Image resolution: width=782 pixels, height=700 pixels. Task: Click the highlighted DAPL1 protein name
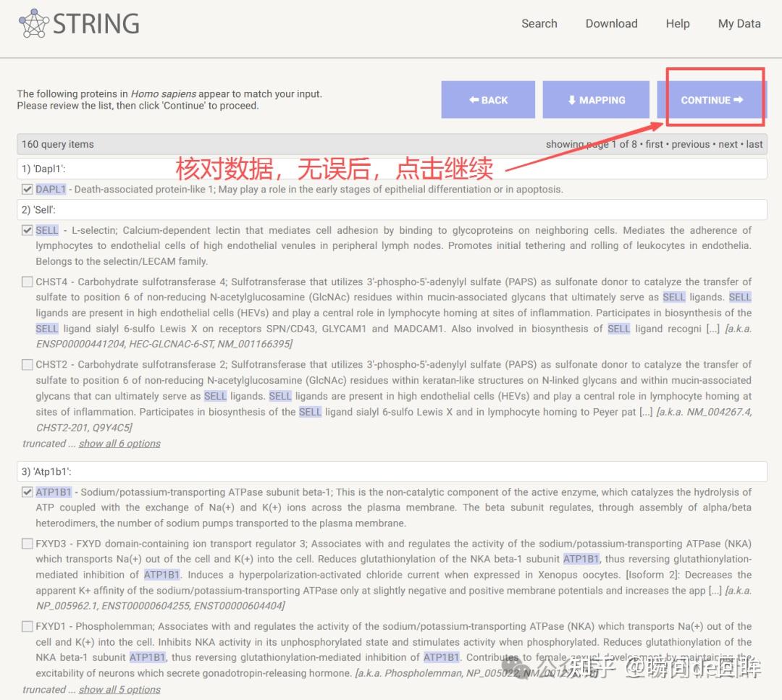tap(51, 190)
